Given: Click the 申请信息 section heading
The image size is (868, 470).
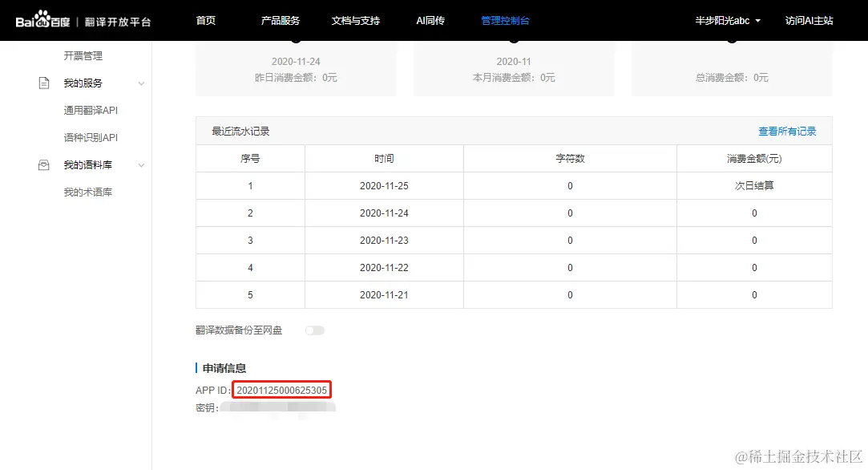Looking at the screenshot, I should coord(224,368).
